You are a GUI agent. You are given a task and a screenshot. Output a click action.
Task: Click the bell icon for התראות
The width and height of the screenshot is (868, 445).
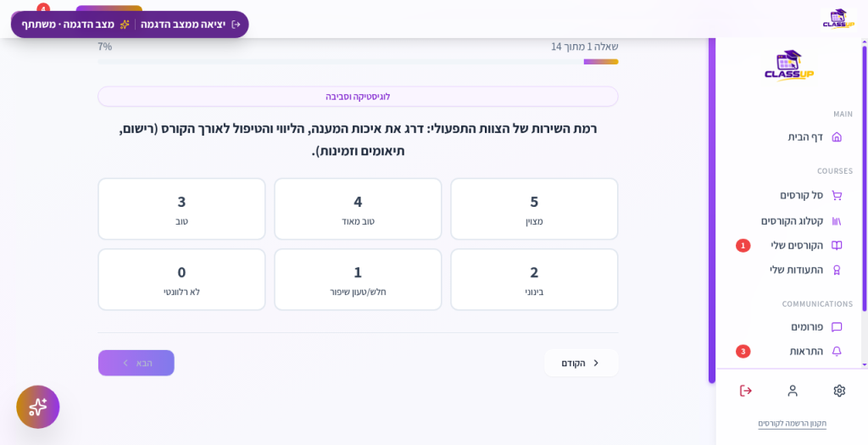(837, 352)
